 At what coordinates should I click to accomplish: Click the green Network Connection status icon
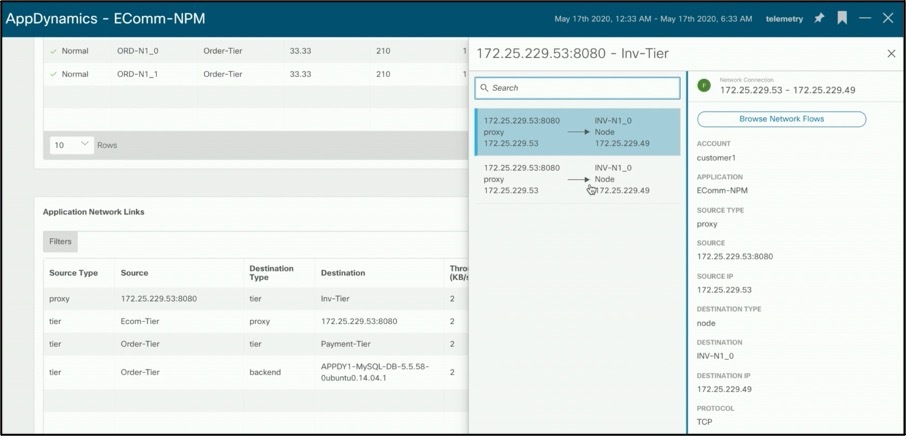[x=703, y=85]
